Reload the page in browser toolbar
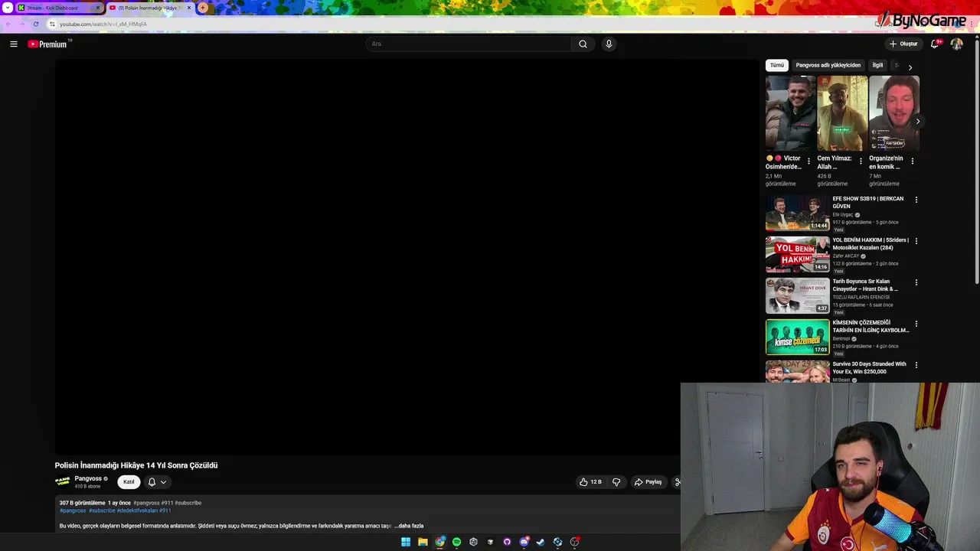 click(x=35, y=24)
